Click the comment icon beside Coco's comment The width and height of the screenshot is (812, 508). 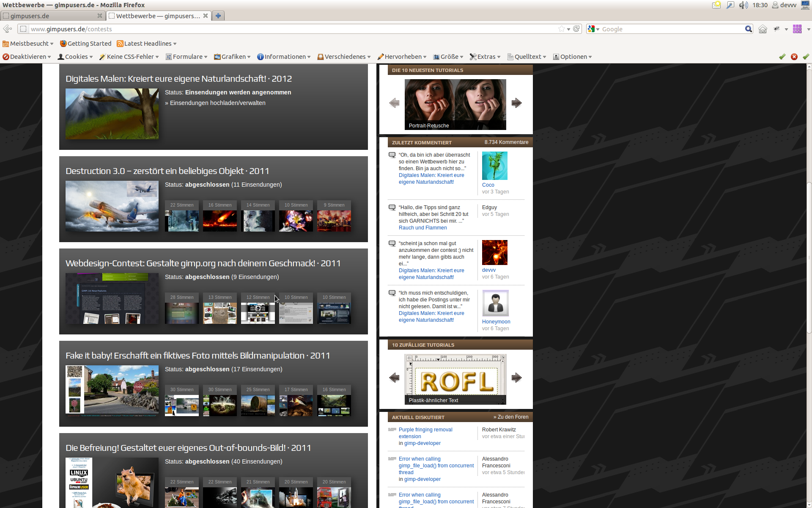point(392,155)
